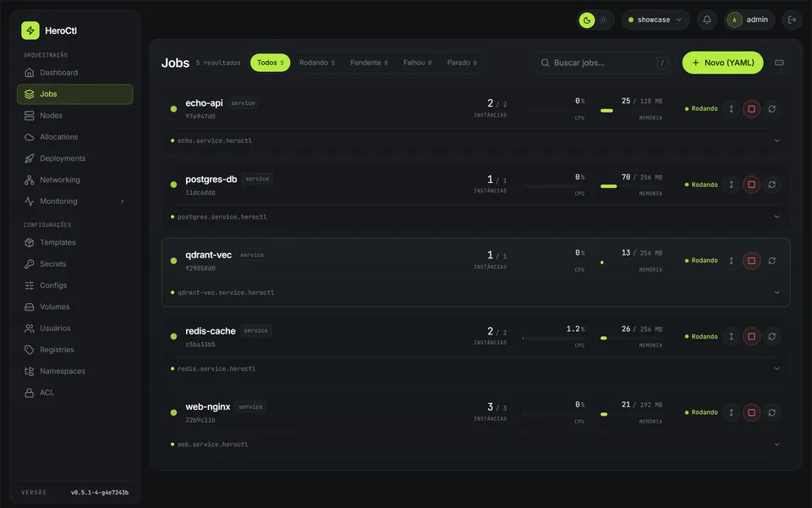This screenshot has height=508, width=812.
Task: Stop the qdrant-vec job
Action: pyautogui.click(x=751, y=261)
